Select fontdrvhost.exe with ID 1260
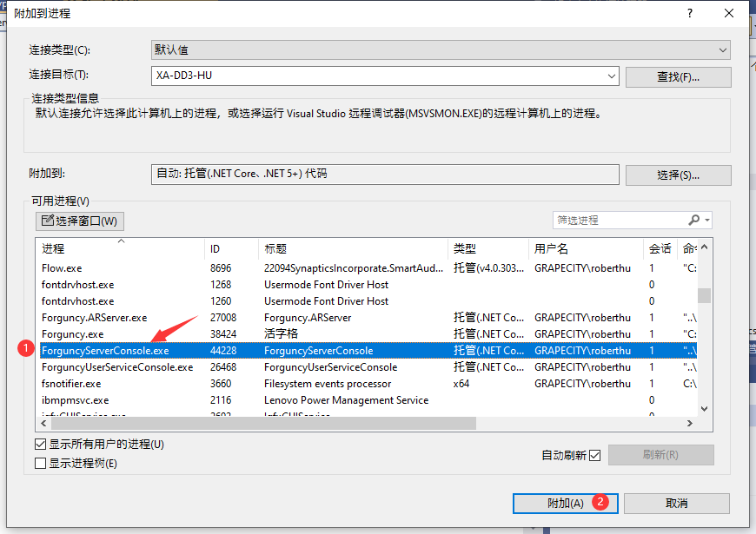Viewport: 756px width, 534px height. 367,301
